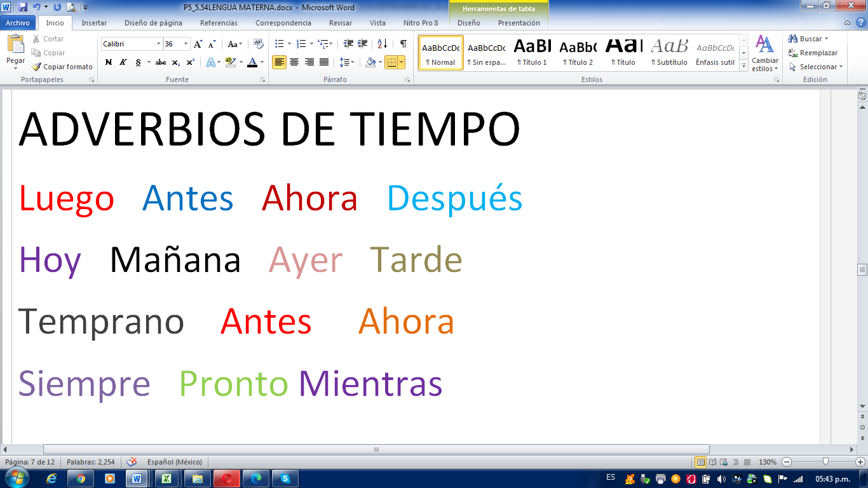Click the subscript icon

(176, 62)
